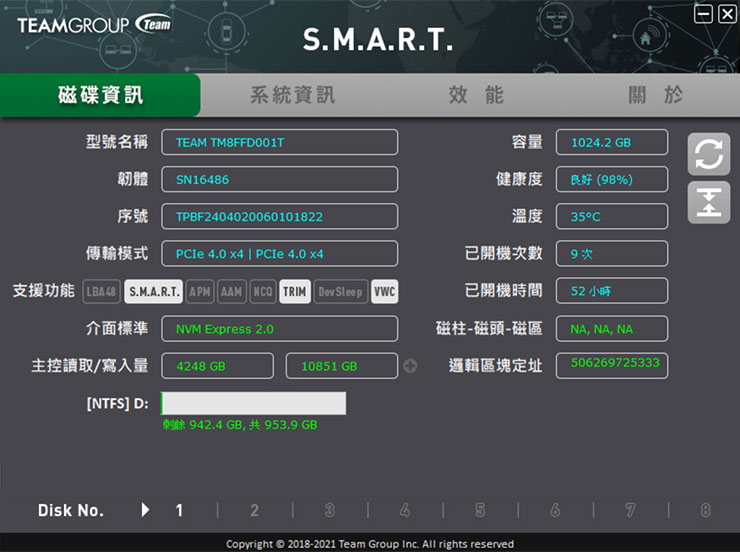Select disk number 5
This screenshot has height=552, width=740.
(480, 510)
